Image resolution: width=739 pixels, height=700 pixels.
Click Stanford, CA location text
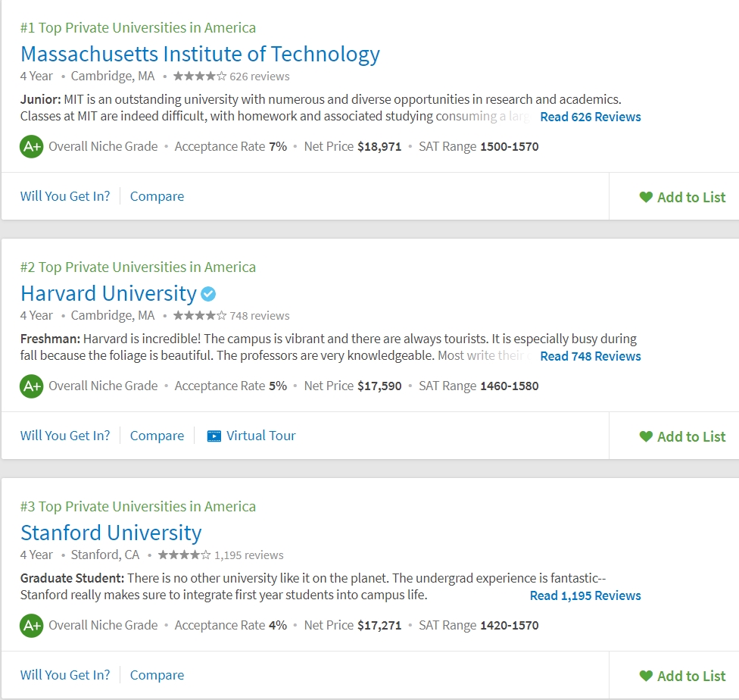pos(105,555)
